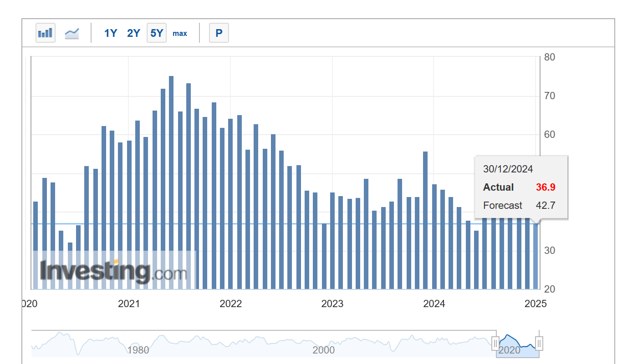Screen dimensions: 617x364
Task: Click the 60 y-axis value
Action: point(549,135)
